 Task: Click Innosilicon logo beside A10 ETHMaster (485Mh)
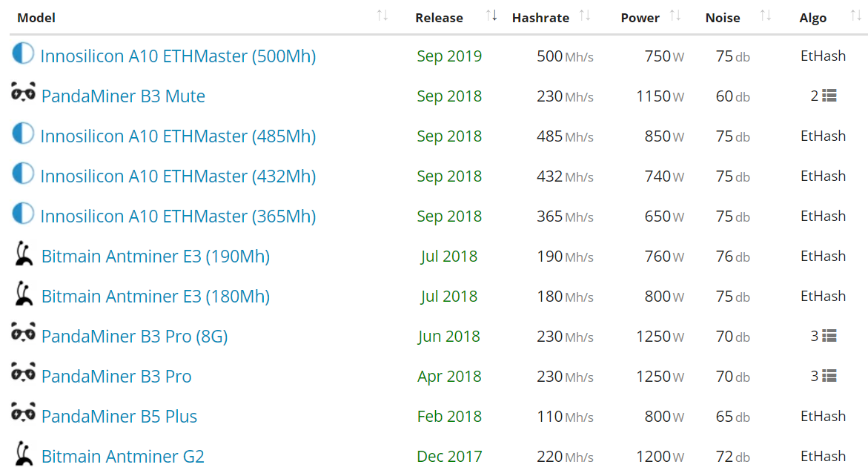tap(23, 133)
